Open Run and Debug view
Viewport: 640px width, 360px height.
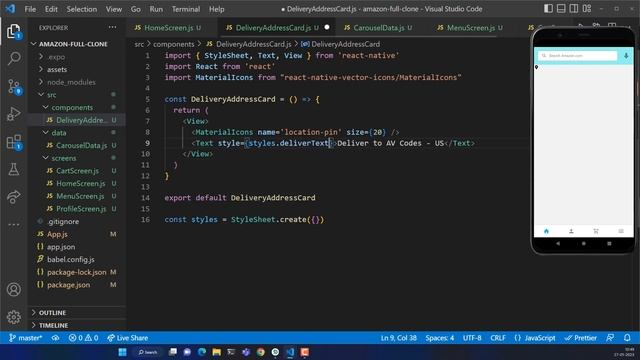[x=13, y=114]
